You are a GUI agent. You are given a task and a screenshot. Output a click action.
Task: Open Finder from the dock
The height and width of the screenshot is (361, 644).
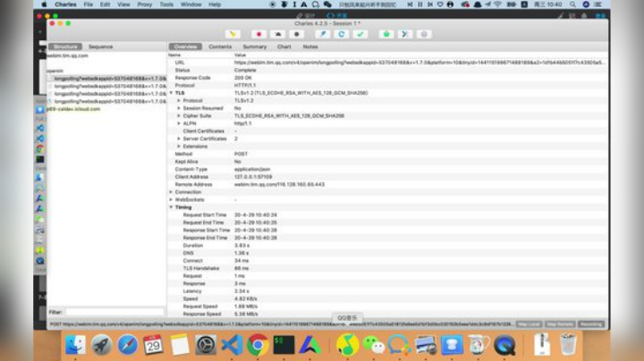point(75,345)
